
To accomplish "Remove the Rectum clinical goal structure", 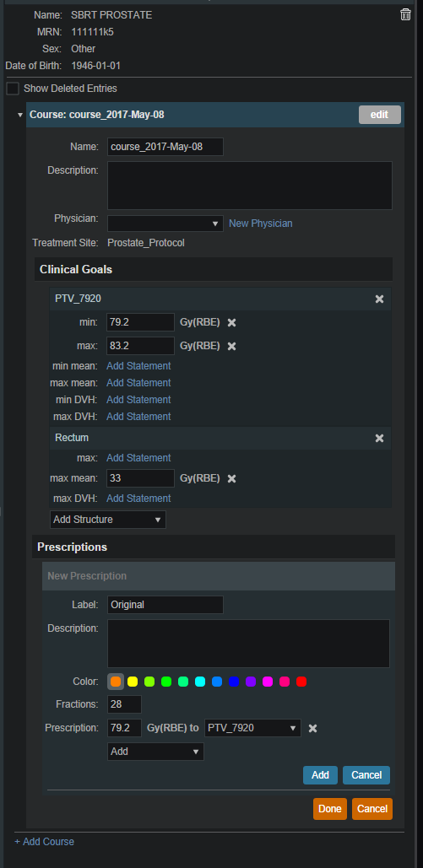I will coord(379,438).
